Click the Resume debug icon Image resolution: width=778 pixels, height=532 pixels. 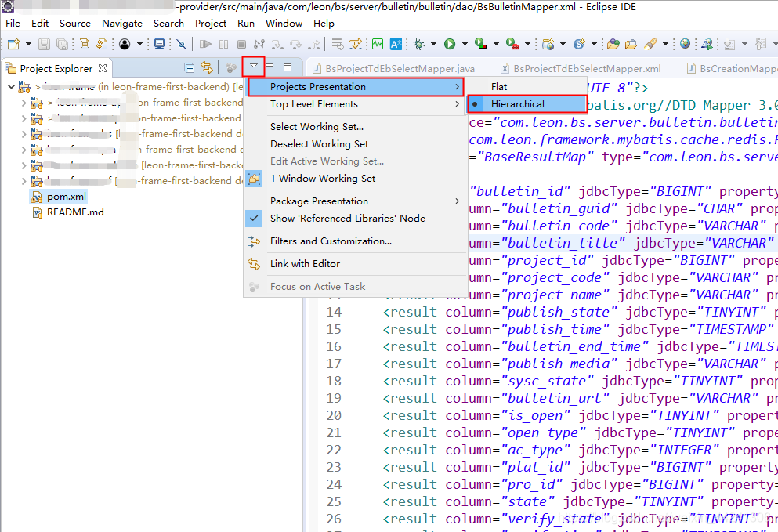point(205,44)
